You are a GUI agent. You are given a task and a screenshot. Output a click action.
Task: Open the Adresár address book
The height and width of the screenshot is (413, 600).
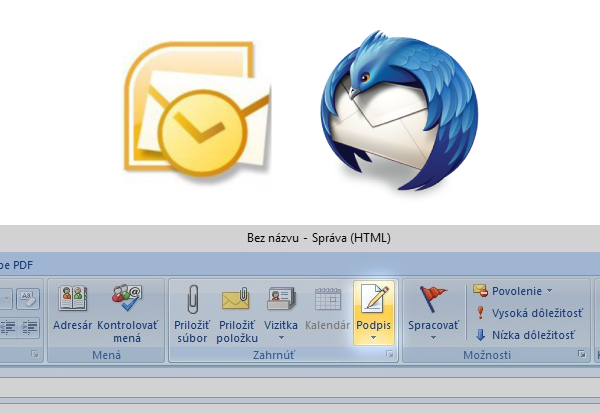tap(73, 309)
